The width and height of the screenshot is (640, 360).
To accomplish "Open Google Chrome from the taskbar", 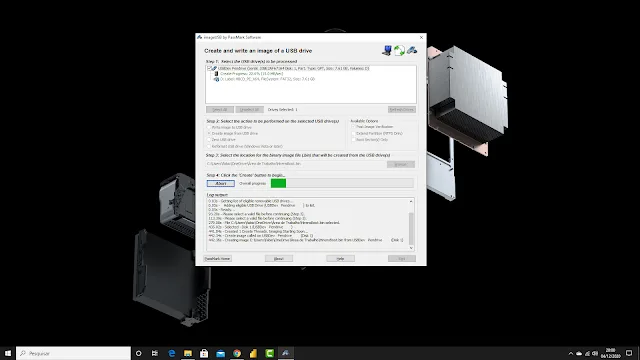I will click(237, 353).
